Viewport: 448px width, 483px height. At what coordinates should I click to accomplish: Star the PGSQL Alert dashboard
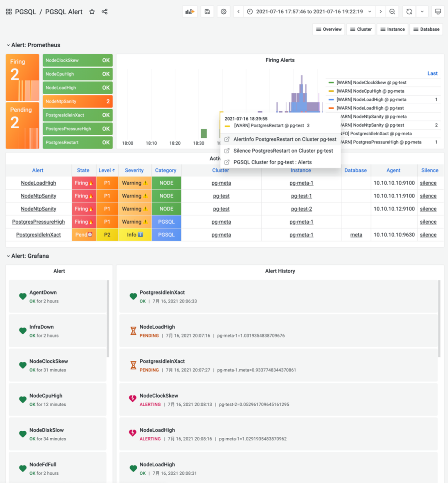point(92,12)
